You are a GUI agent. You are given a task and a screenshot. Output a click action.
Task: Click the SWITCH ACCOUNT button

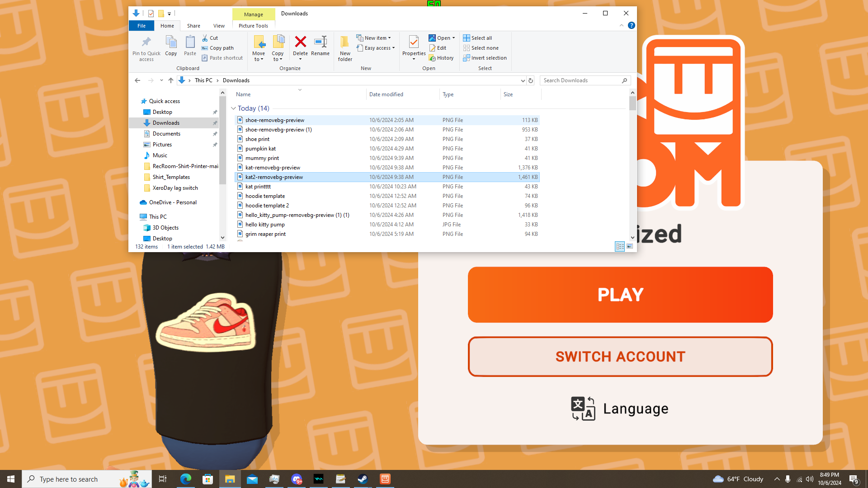click(620, 357)
